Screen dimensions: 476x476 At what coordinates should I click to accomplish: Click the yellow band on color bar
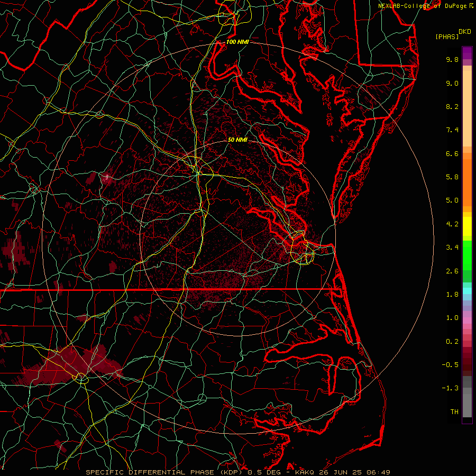[x=467, y=226]
